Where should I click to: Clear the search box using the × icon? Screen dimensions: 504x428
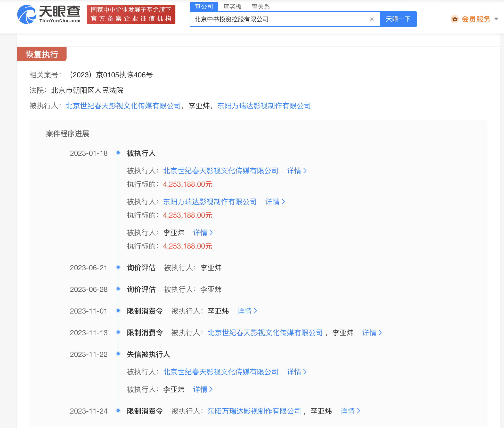372,19
